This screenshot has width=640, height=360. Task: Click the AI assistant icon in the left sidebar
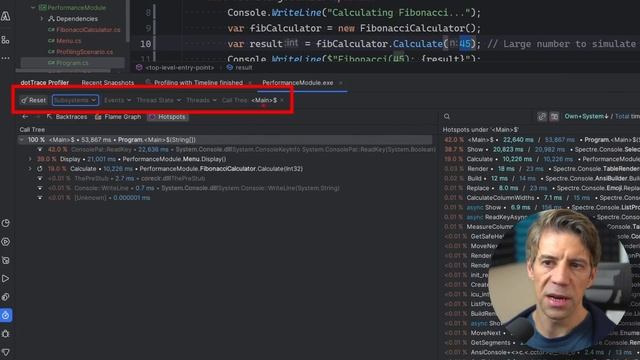pos(6,16)
